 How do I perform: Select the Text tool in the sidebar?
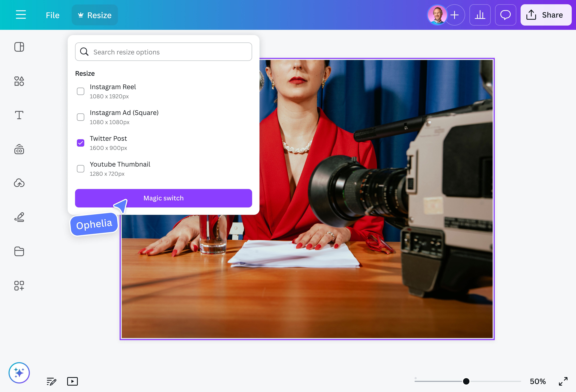pyautogui.click(x=19, y=115)
